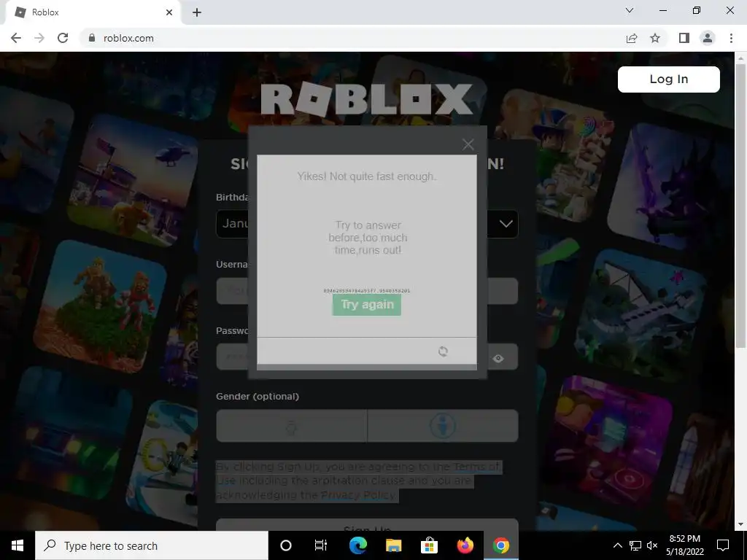Open the notification center icon

(x=723, y=545)
